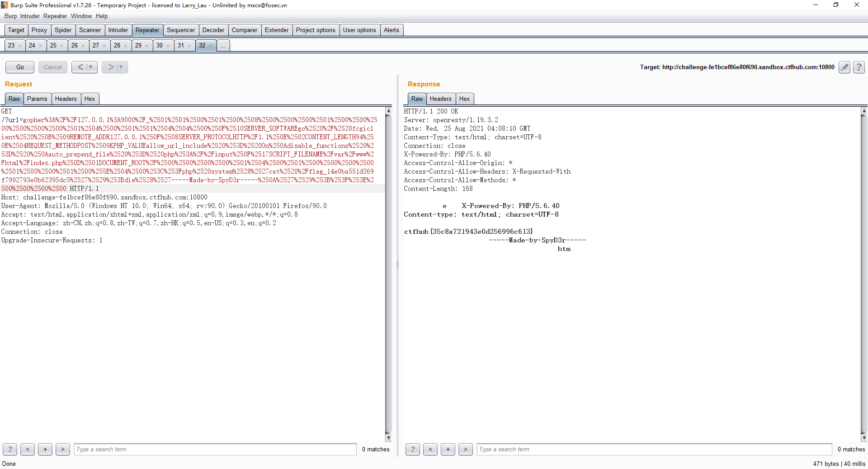This screenshot has height=469, width=868.
Task: Switch to the Scanner tab
Action: coord(90,30)
